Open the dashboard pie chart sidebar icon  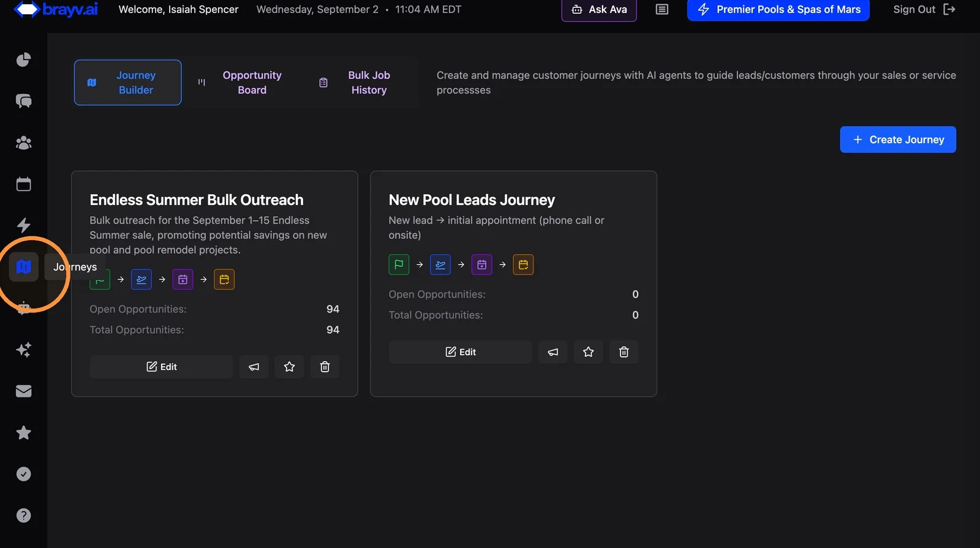tap(23, 59)
